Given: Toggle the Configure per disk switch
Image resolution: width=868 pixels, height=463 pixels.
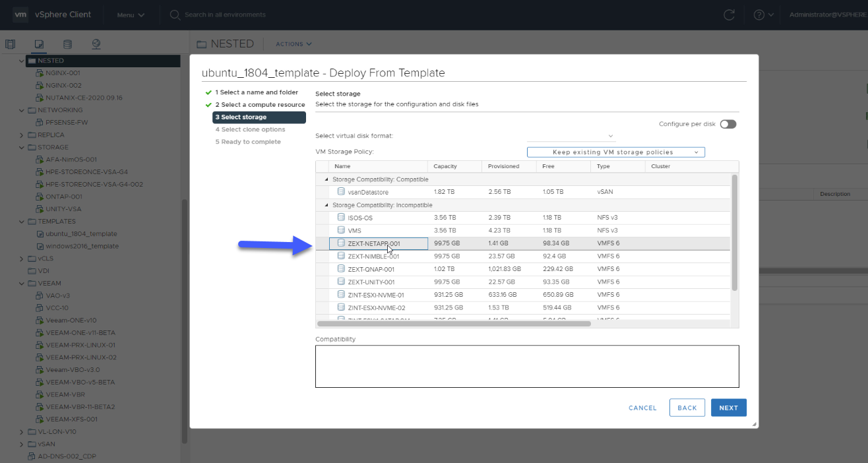Looking at the screenshot, I should click(x=728, y=124).
